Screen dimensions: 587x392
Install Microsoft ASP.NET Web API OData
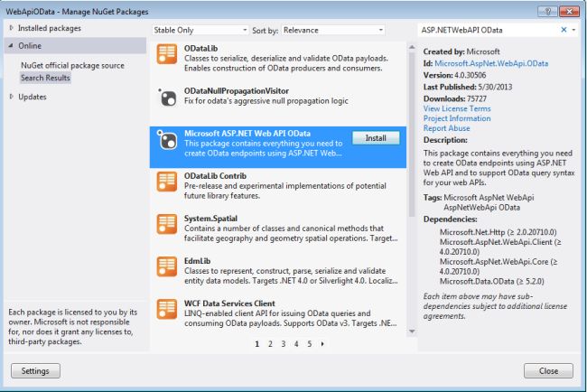pos(376,138)
